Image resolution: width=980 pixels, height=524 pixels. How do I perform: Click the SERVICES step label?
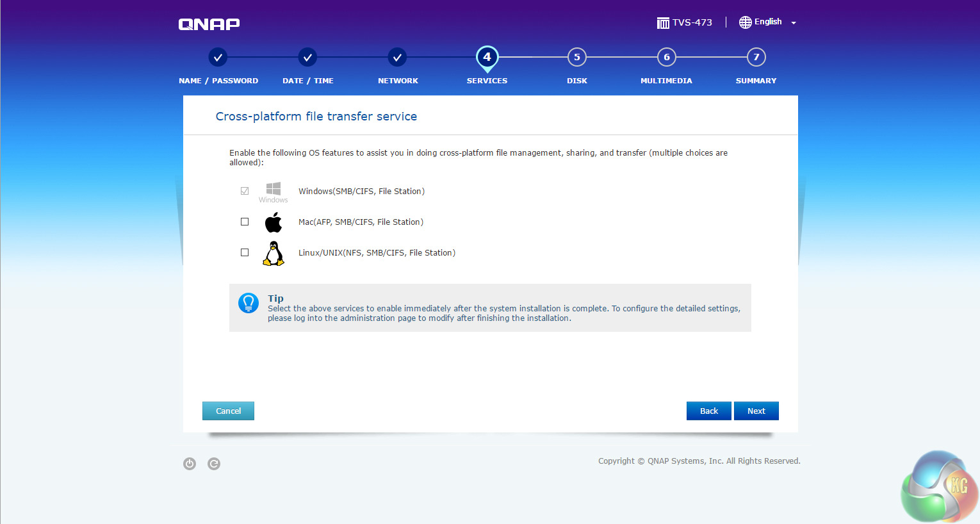[x=487, y=81]
